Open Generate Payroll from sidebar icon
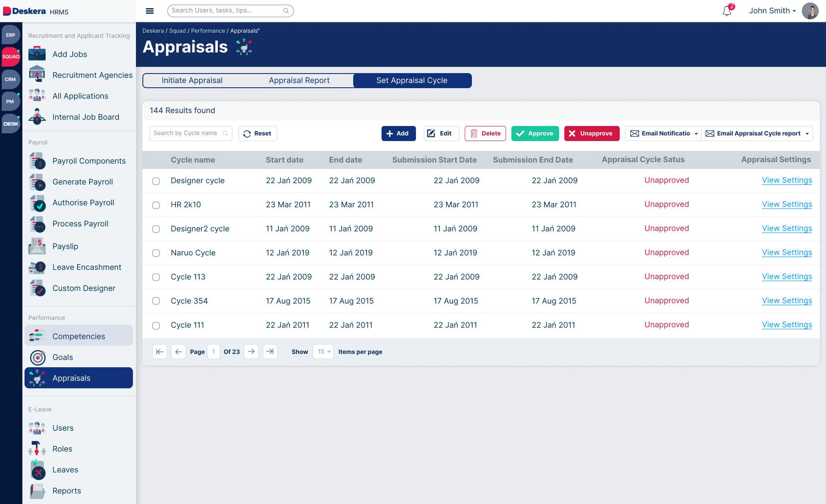This screenshot has width=826, height=504. [x=37, y=182]
